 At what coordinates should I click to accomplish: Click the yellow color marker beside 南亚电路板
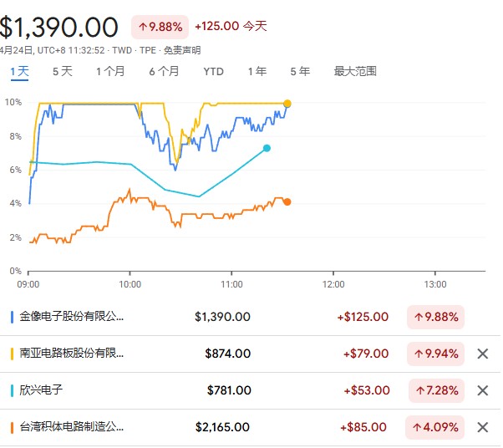click(11, 354)
